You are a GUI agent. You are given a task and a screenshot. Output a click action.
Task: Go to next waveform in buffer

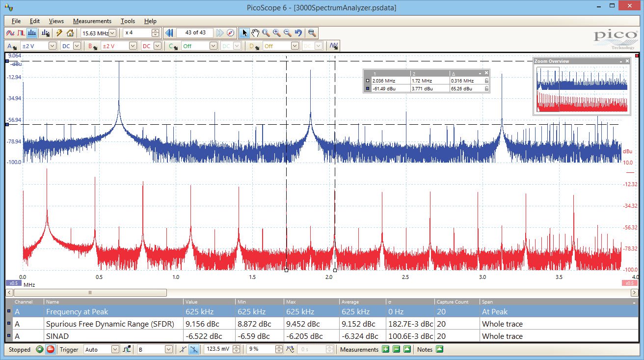click(220, 33)
